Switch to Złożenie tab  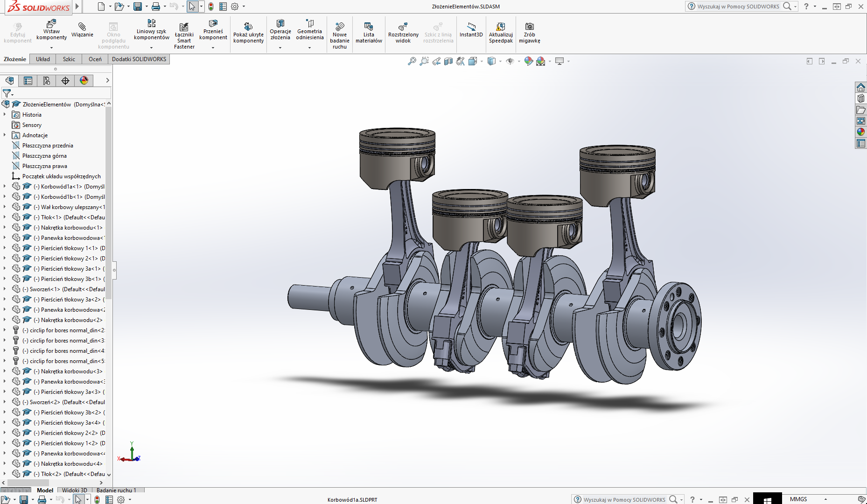15,59
